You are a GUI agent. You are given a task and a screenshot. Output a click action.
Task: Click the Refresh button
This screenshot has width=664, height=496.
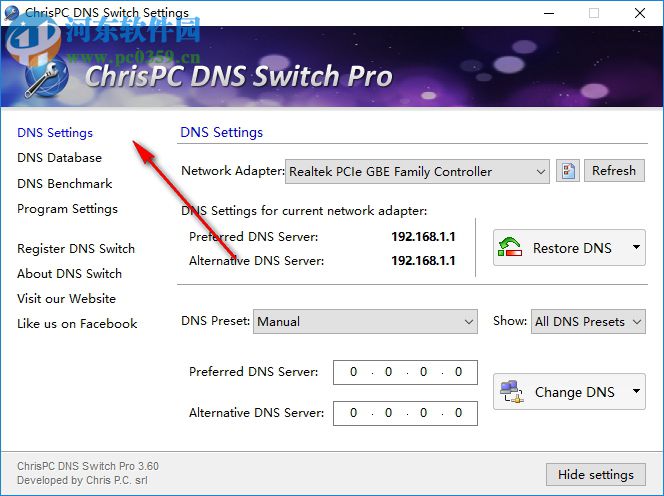tap(614, 171)
